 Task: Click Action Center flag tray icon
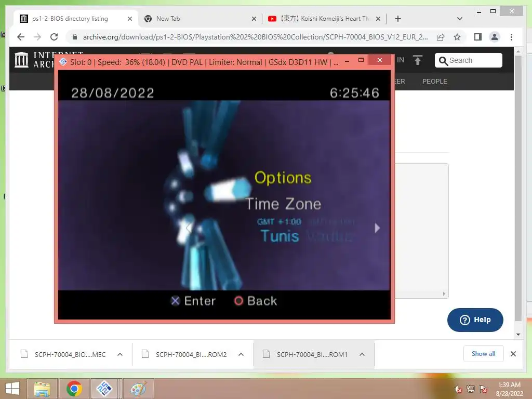point(483,389)
